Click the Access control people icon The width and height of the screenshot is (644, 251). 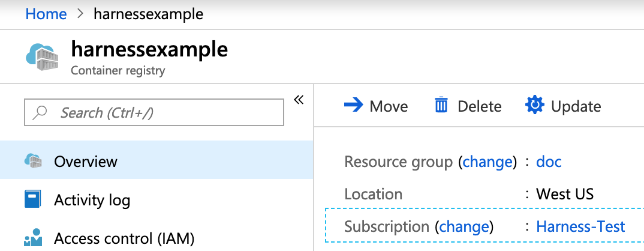point(33,237)
